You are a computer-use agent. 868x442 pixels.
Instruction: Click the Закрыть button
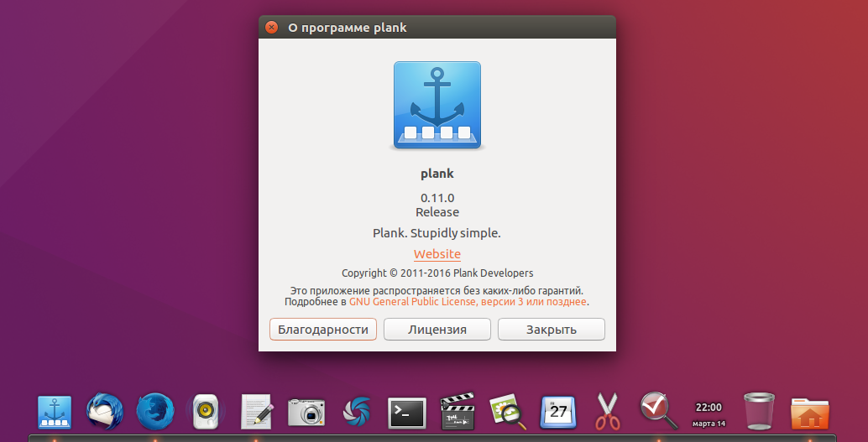[x=552, y=329]
